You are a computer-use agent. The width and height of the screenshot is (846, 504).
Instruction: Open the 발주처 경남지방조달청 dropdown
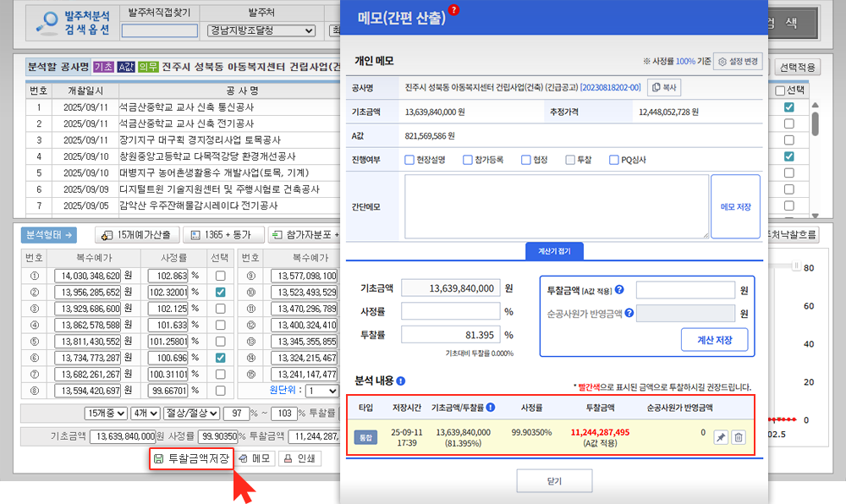pyautogui.click(x=261, y=30)
